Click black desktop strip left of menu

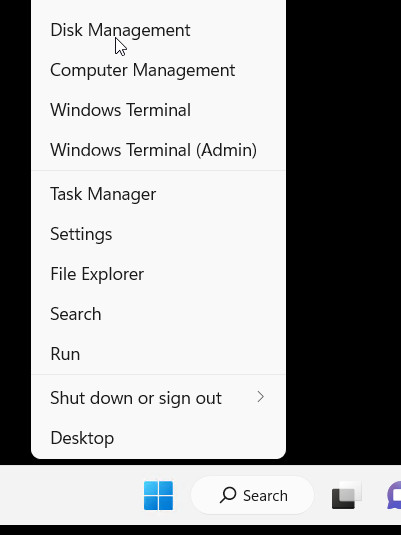(15, 232)
